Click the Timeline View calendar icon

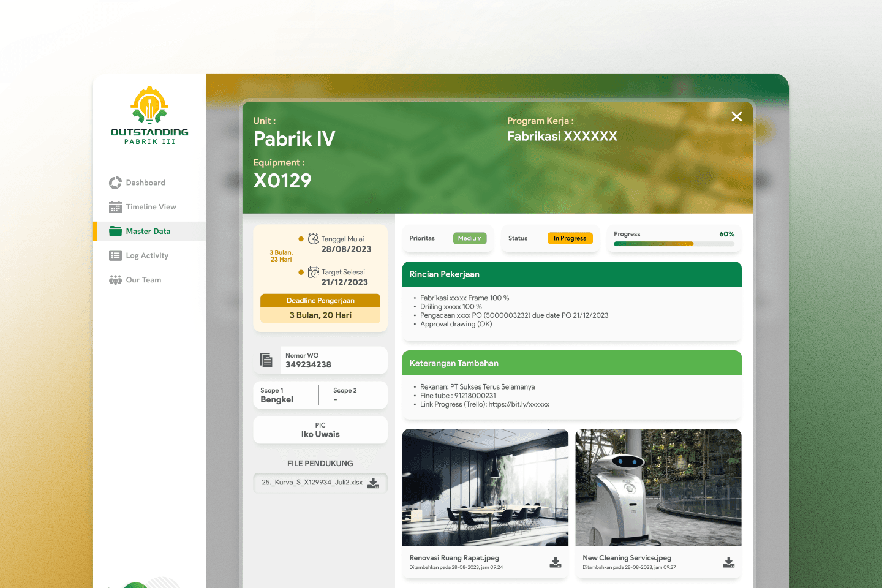[115, 207]
